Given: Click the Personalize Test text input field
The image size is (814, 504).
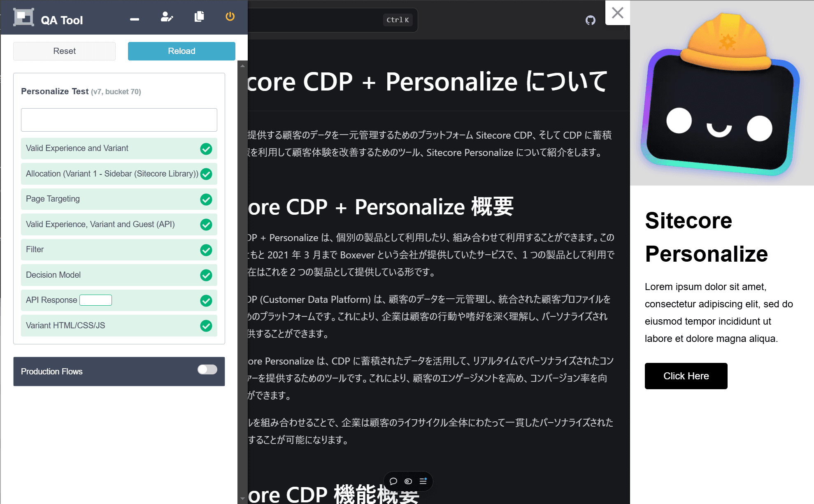Looking at the screenshot, I should 119,120.
